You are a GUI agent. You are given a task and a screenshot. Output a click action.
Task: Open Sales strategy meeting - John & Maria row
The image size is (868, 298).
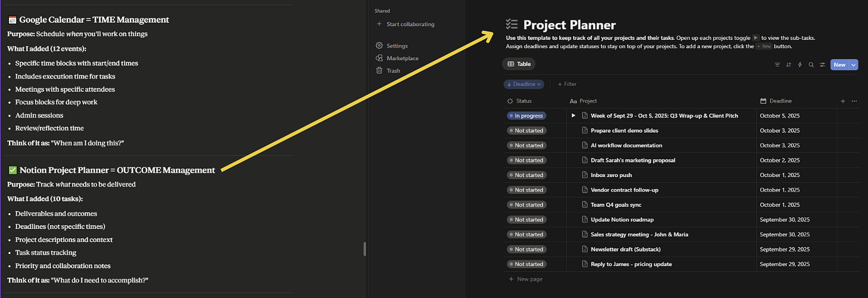640,234
